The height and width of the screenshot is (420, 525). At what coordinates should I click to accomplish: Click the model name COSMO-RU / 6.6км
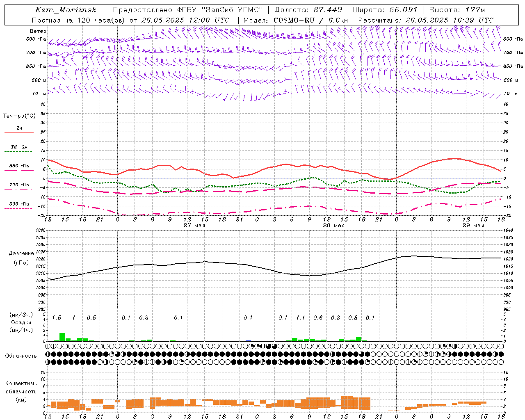click(x=311, y=20)
